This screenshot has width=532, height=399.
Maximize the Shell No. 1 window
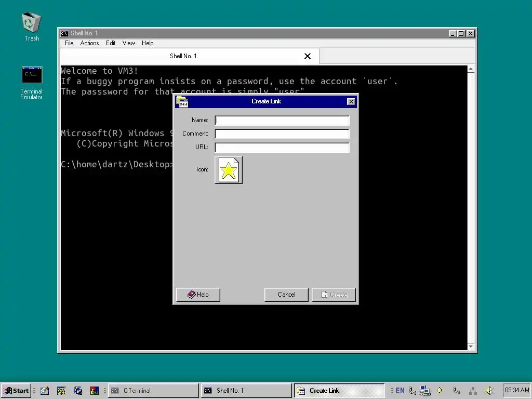[461, 34]
